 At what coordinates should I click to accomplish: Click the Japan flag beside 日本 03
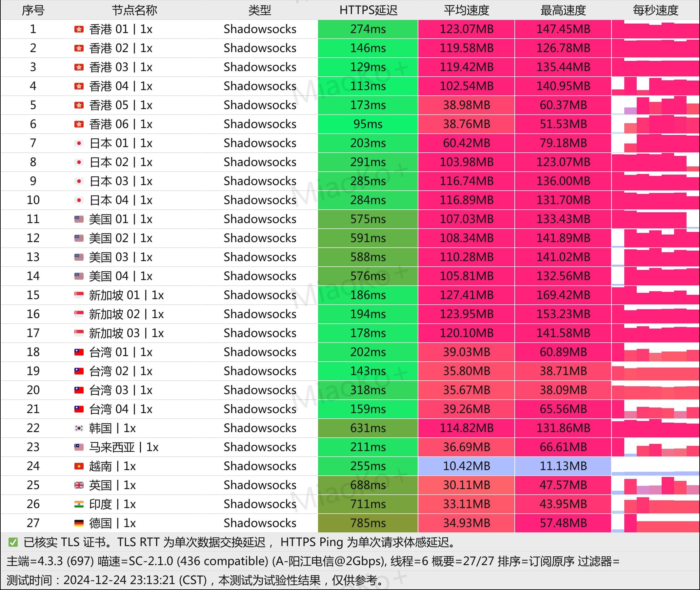[x=79, y=181]
